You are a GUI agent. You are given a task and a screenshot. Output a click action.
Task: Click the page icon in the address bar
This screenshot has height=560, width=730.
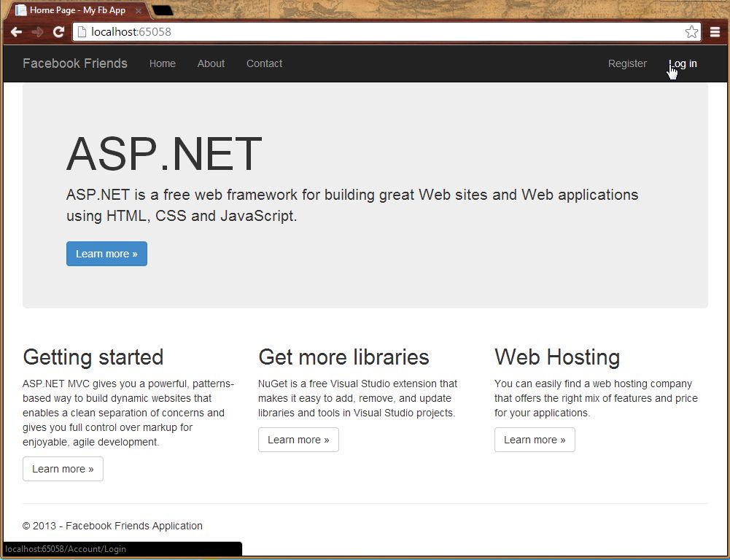pos(82,31)
